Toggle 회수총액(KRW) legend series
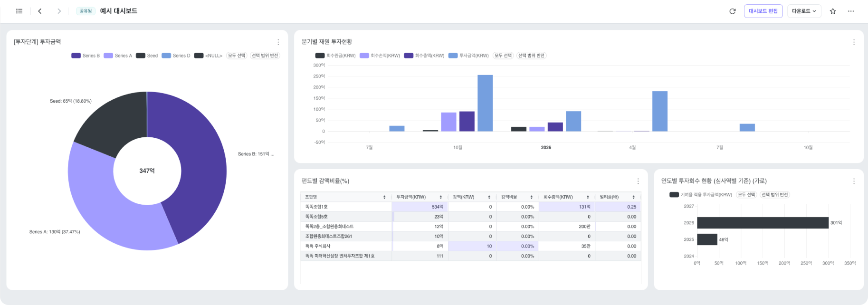868x305 pixels. [424, 56]
